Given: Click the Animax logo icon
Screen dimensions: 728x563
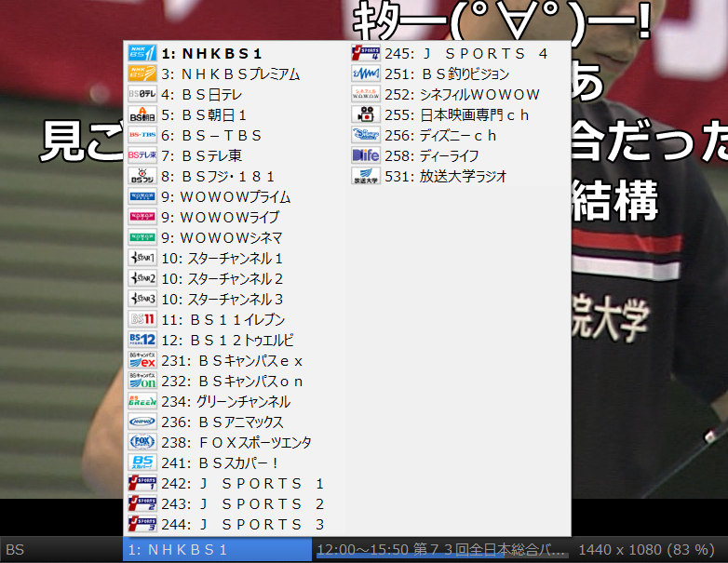Looking at the screenshot, I should point(142,422).
